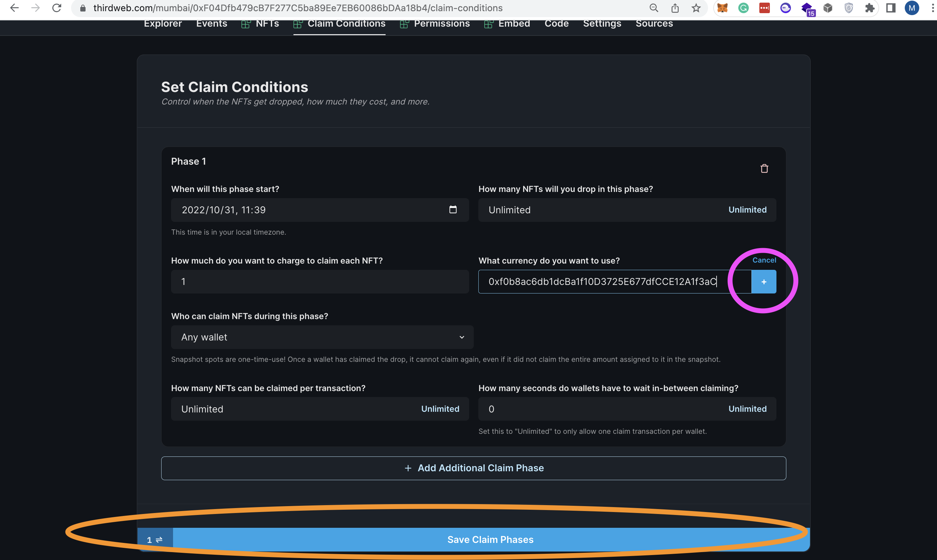This screenshot has height=560, width=937.
Task: Open calendar picker for phase start
Action: point(453,209)
